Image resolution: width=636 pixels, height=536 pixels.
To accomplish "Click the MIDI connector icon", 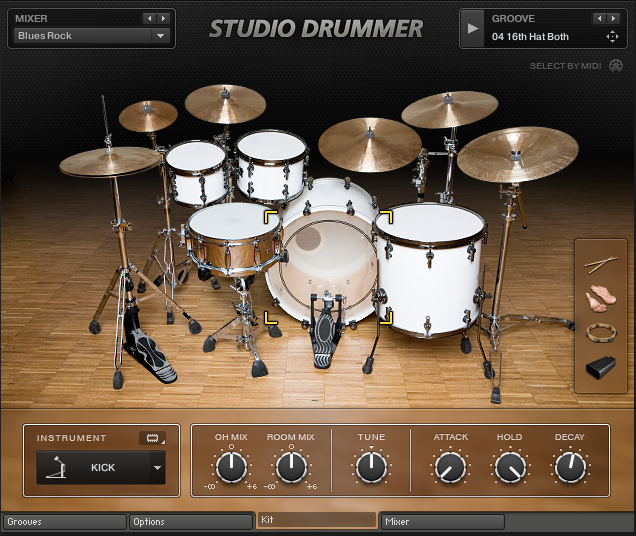I will [x=616, y=67].
